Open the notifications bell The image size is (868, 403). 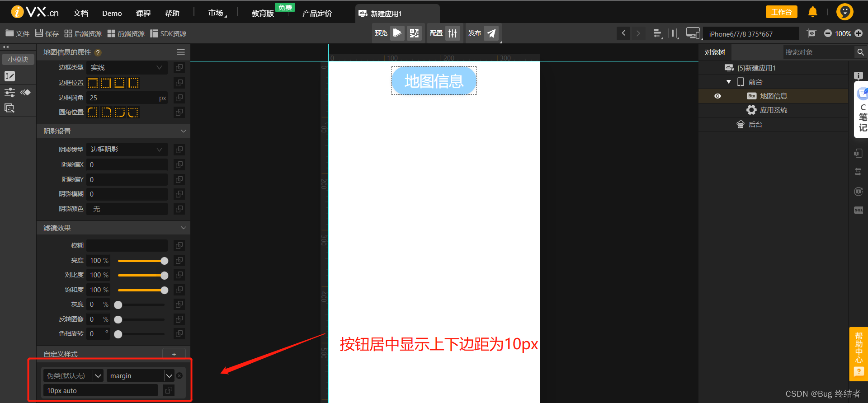(813, 12)
